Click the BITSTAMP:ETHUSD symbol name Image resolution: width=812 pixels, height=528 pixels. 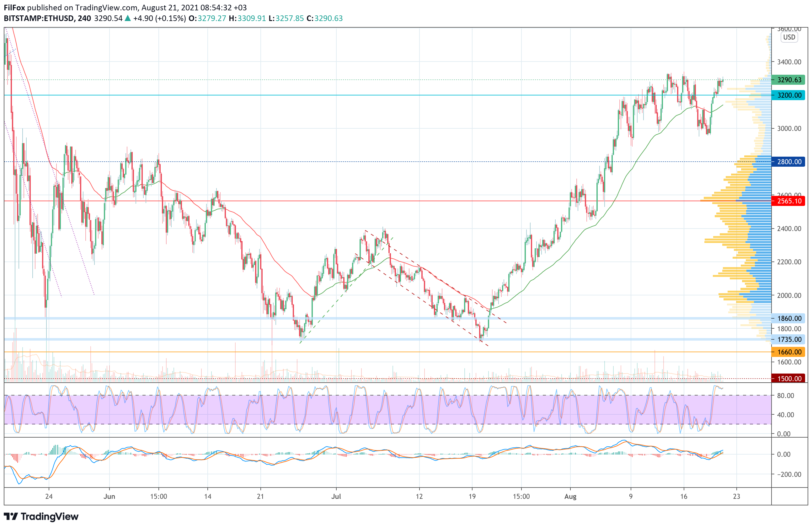39,19
